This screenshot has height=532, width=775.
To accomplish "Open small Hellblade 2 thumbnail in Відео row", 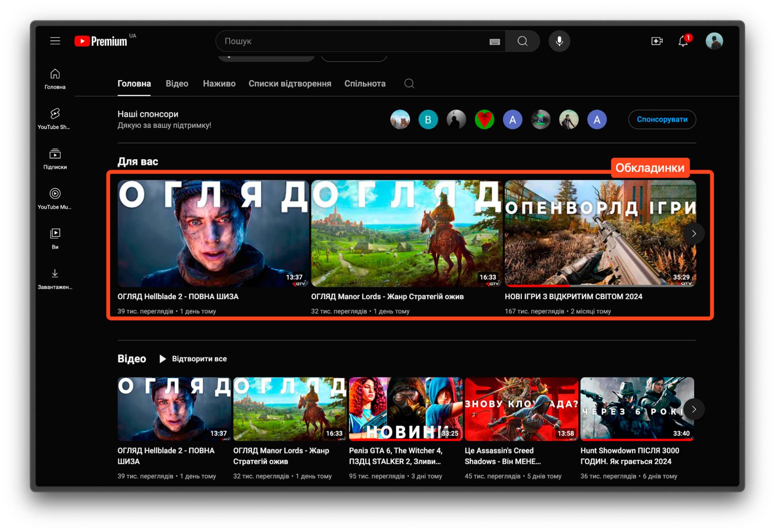I will [x=174, y=409].
